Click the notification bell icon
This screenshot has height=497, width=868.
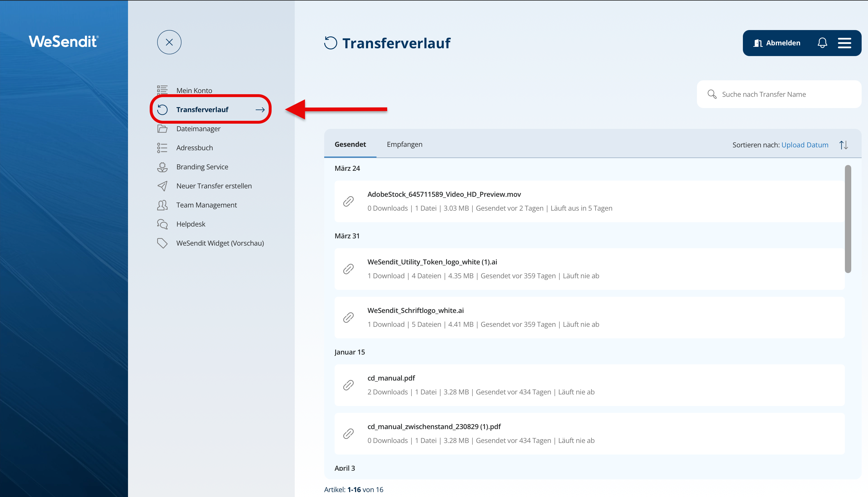822,43
